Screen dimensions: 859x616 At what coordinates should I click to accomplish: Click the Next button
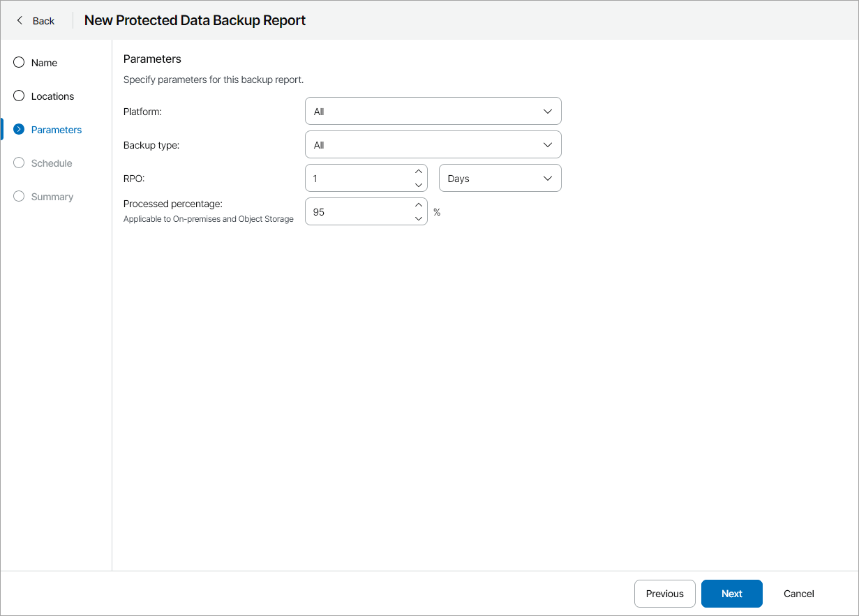(x=731, y=594)
